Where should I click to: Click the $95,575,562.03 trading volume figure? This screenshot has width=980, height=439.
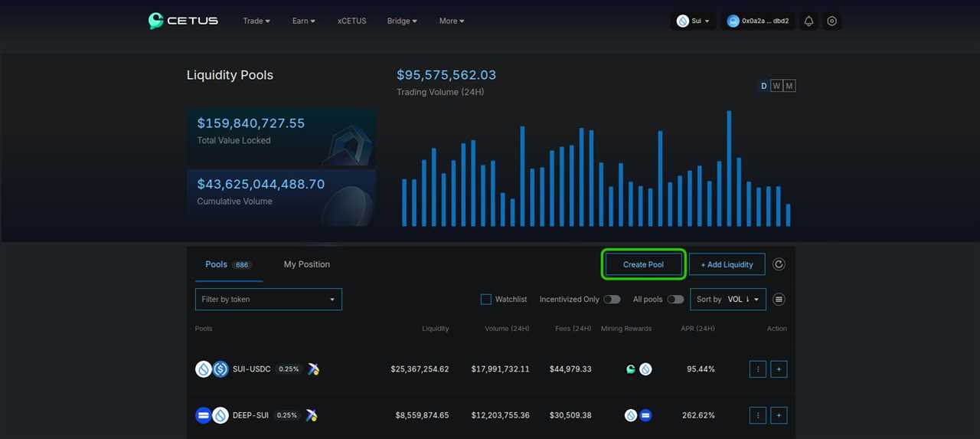[x=446, y=75]
